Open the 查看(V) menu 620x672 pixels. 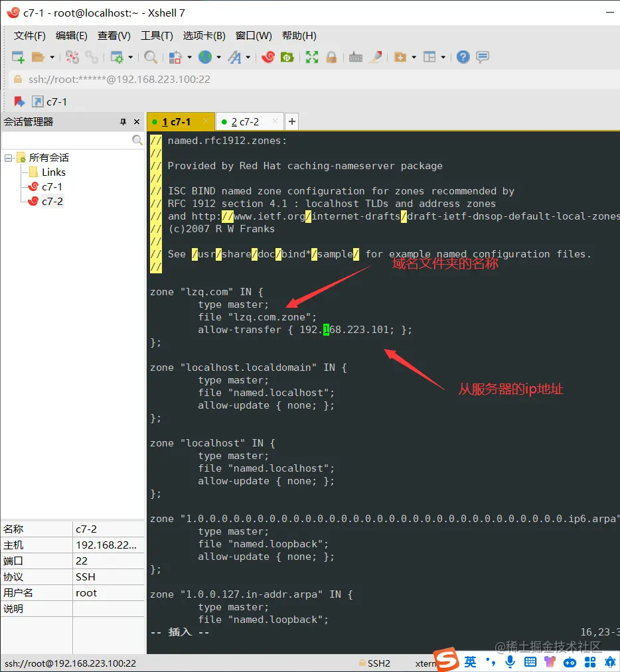pos(114,36)
